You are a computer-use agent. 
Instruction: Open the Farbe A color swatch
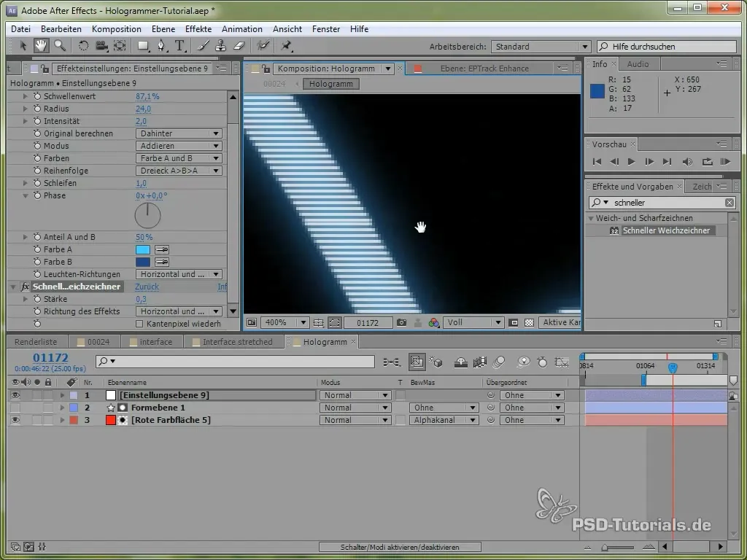click(143, 249)
